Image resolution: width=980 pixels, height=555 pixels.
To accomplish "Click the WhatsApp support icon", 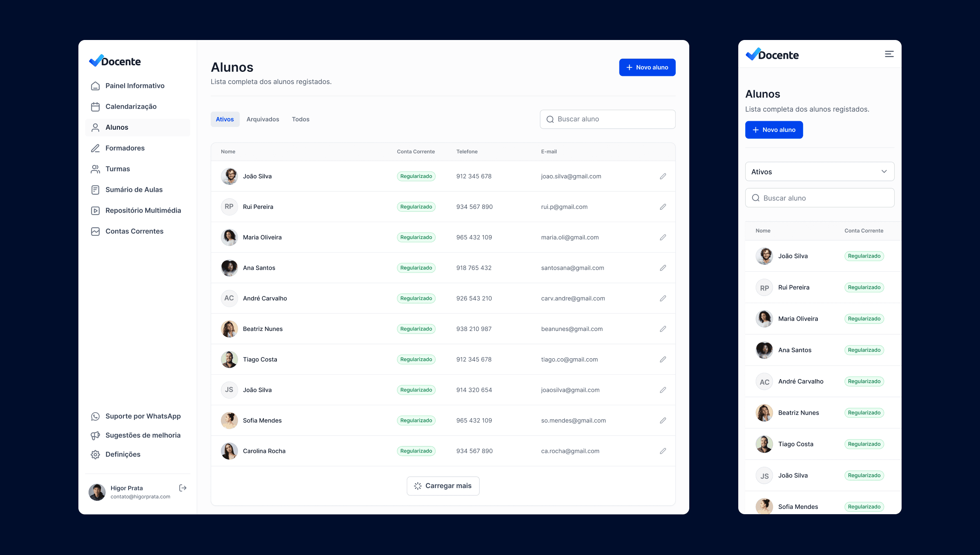I will point(95,416).
